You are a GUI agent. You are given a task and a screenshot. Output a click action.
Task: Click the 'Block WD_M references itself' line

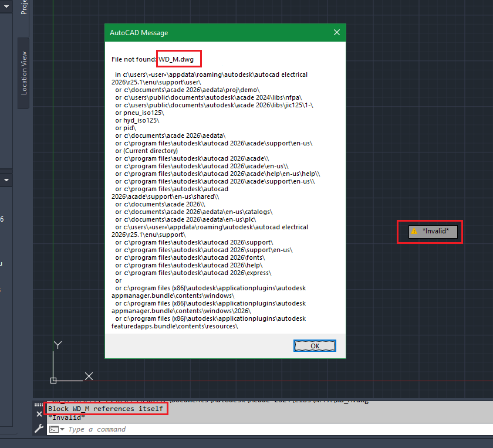106,408
